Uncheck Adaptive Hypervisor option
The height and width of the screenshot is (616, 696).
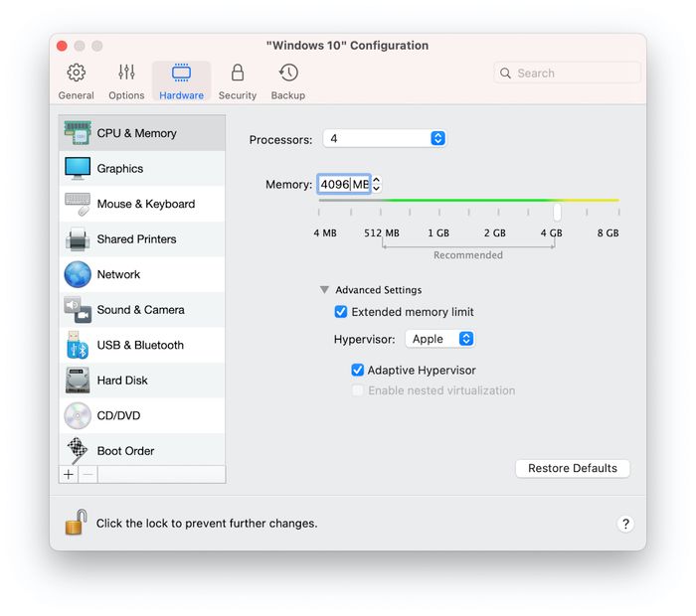[x=358, y=370]
